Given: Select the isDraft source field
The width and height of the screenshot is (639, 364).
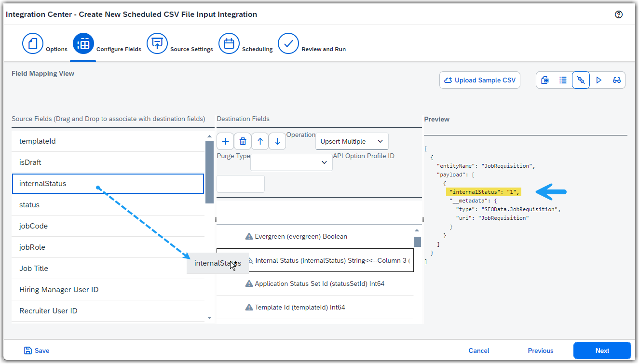Looking at the screenshot, I should click(108, 162).
